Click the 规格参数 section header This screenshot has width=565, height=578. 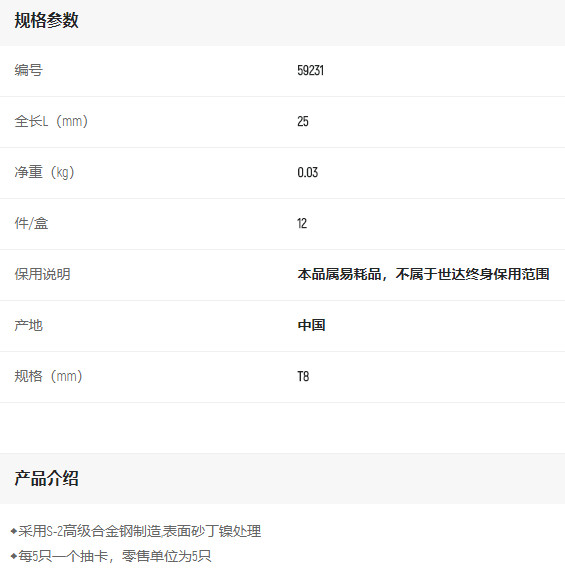point(46,20)
